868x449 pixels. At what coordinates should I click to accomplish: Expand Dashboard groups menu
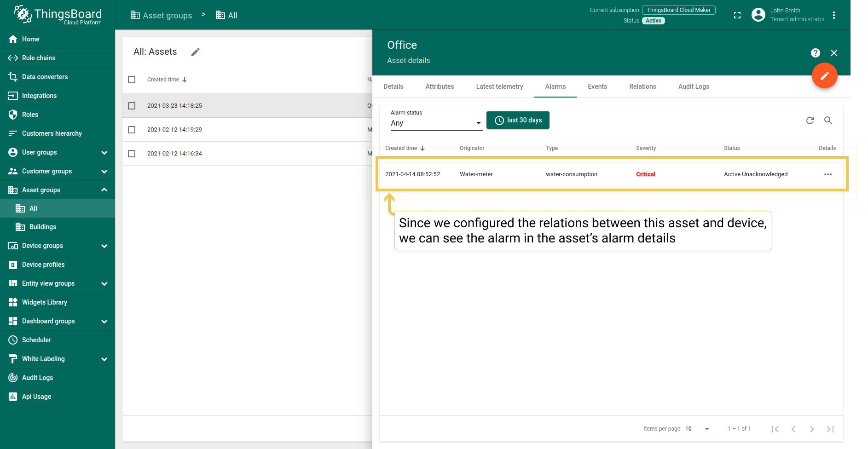tap(104, 321)
